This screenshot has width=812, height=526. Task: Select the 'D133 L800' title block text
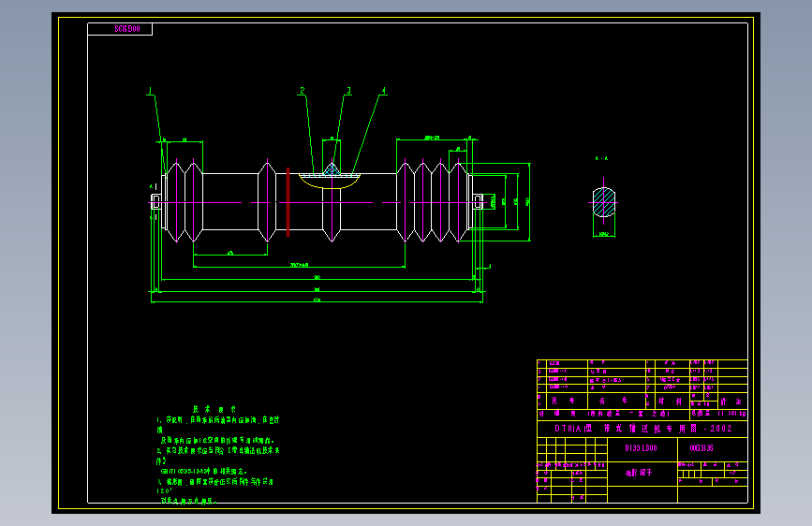click(641, 448)
